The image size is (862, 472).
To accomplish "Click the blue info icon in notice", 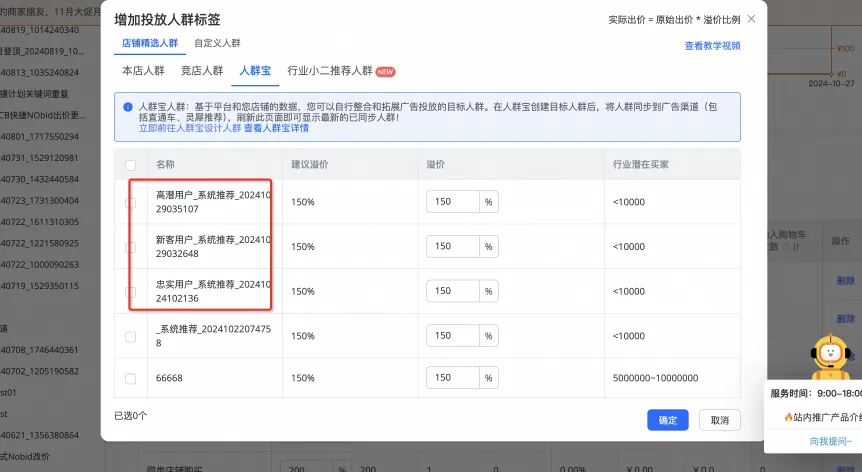I will pos(127,106).
